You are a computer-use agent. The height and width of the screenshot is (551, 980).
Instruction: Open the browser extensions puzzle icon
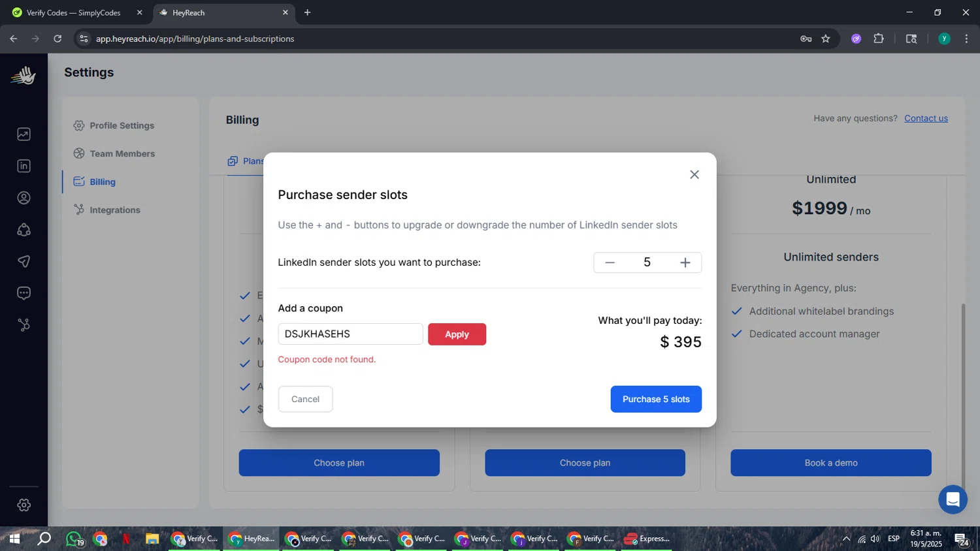click(879, 39)
